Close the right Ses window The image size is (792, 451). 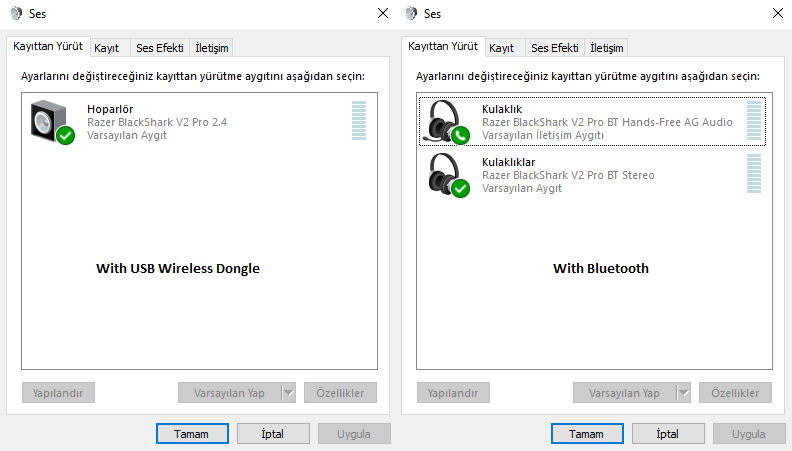pos(778,13)
